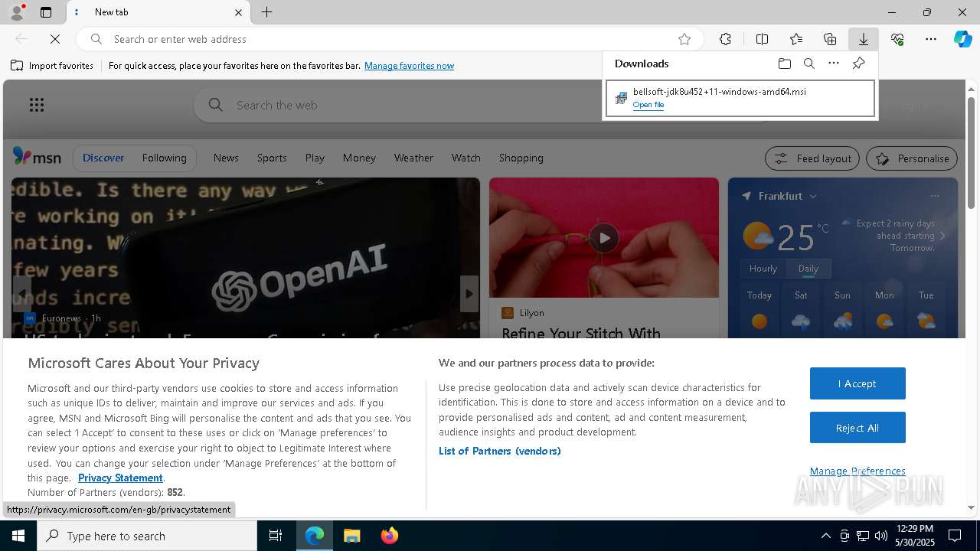The width and height of the screenshot is (980, 551).
Task: Open weather card more options
Action: coord(935,196)
